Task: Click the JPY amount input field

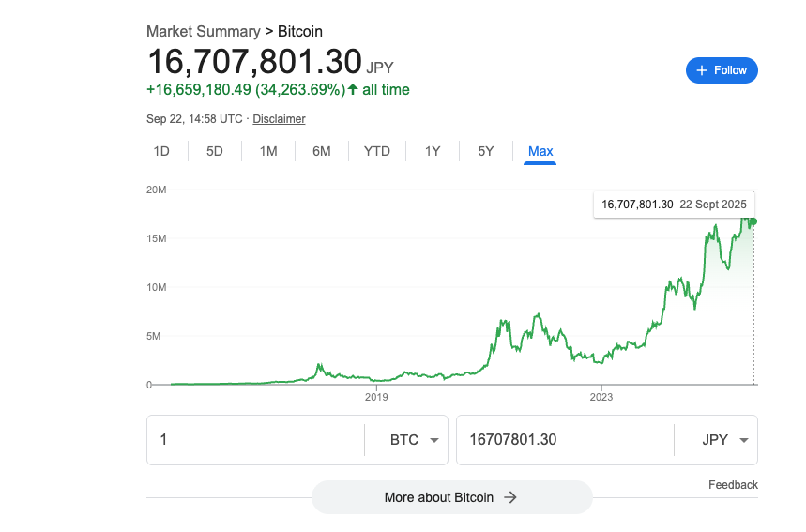Action: click(x=563, y=440)
